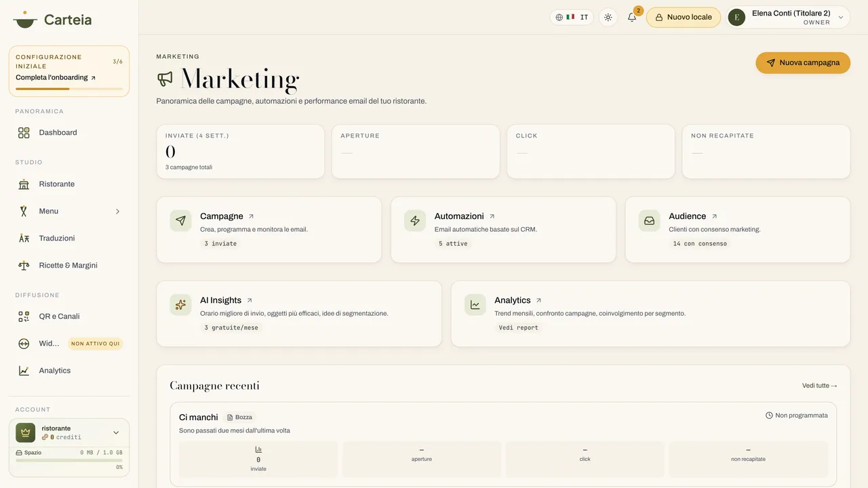
Task: Click the Ristorante building icon
Action: click(x=24, y=184)
